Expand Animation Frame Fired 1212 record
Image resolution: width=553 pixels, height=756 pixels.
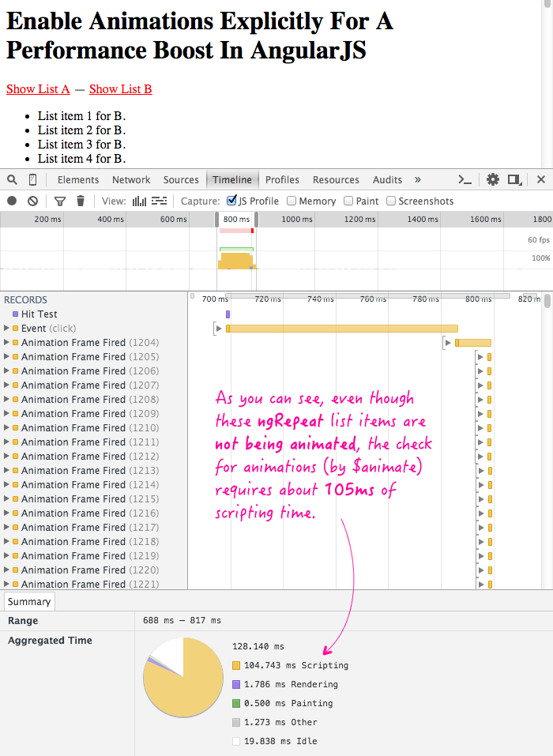7,456
